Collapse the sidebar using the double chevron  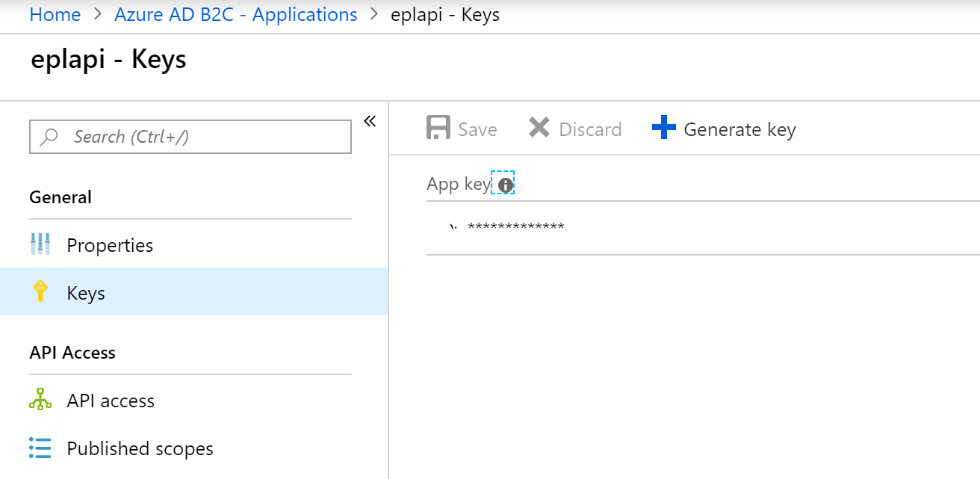click(x=370, y=120)
